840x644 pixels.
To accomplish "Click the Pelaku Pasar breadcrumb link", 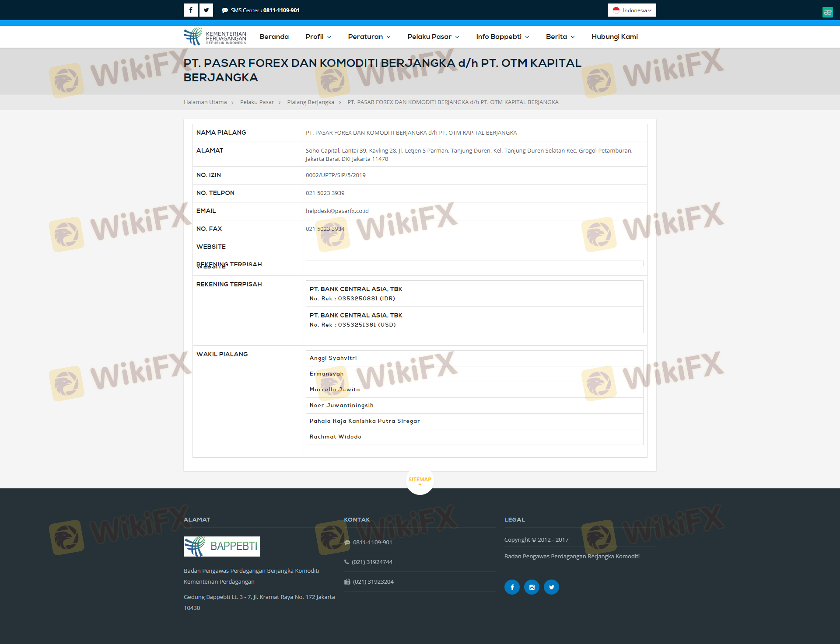I will point(257,102).
